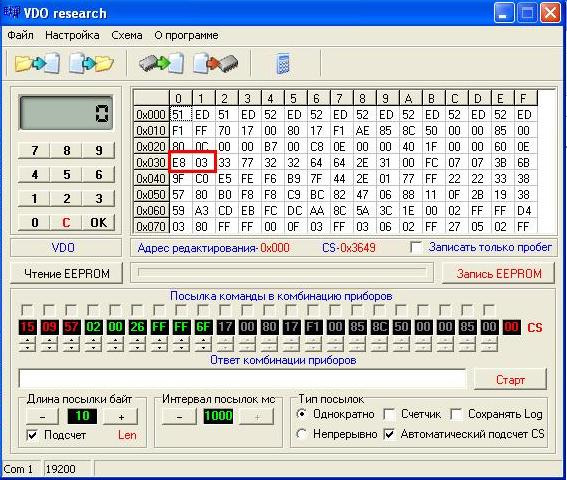
Task: Click the packet byte F1 cell
Action: point(313,327)
